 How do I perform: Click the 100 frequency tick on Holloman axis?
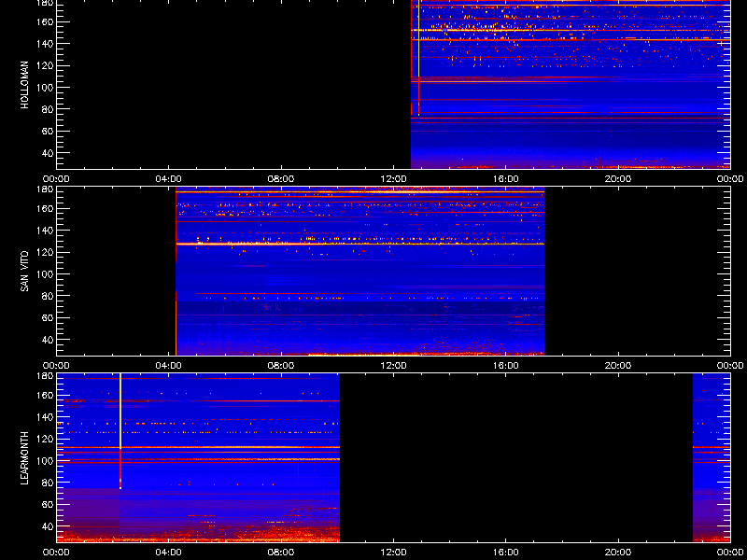click(x=46, y=88)
